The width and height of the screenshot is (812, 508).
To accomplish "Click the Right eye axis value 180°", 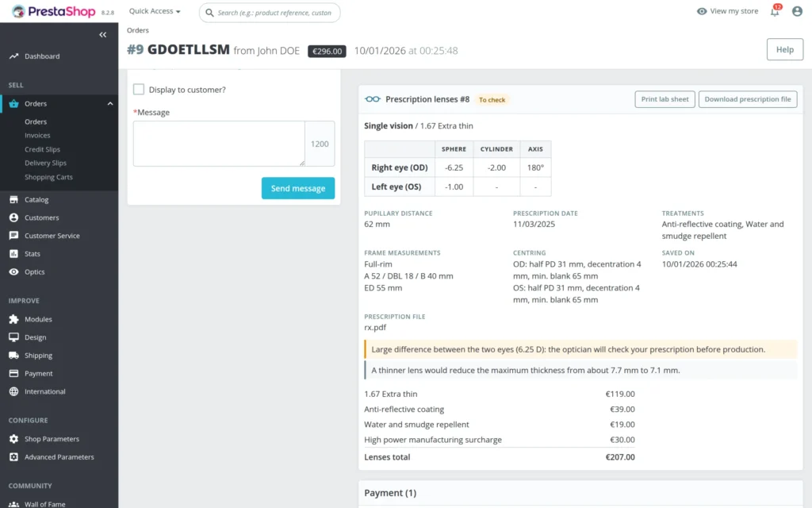I will pyautogui.click(x=535, y=168).
